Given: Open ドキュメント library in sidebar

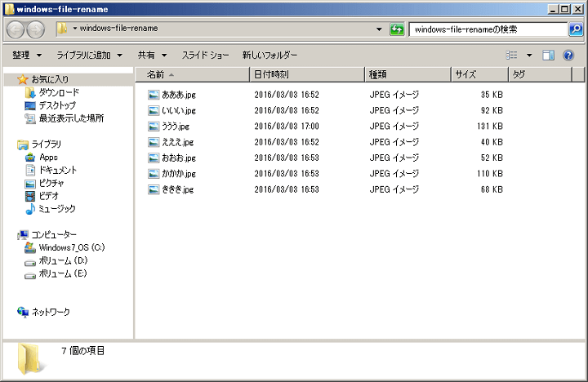Looking at the screenshot, I should (58, 171).
